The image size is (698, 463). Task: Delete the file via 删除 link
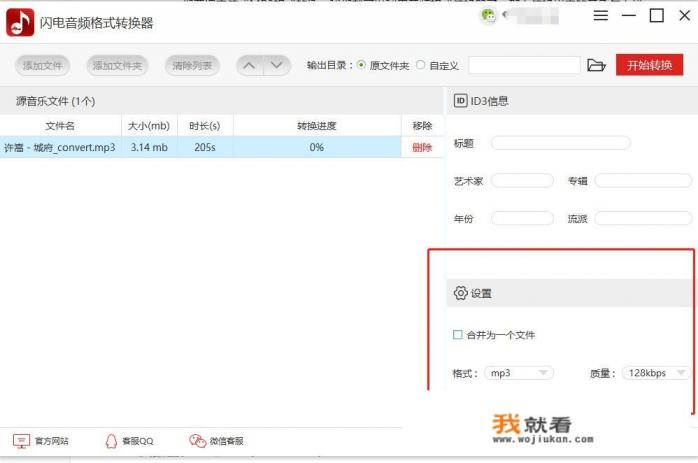click(x=422, y=147)
